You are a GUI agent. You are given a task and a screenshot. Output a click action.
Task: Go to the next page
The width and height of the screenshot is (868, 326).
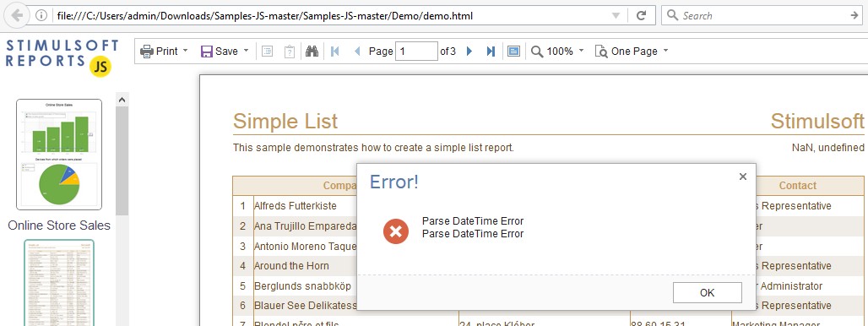tap(469, 52)
